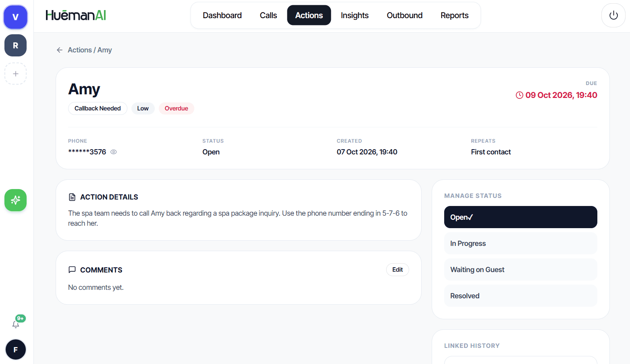The image size is (630, 364).
Task: Click the Amy name heading
Action: tap(84, 89)
